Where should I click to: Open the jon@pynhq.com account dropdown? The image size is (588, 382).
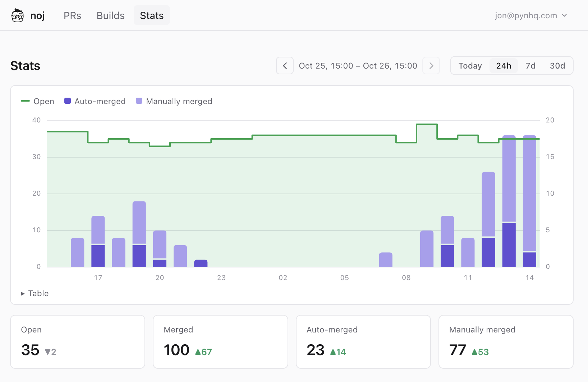click(x=531, y=15)
